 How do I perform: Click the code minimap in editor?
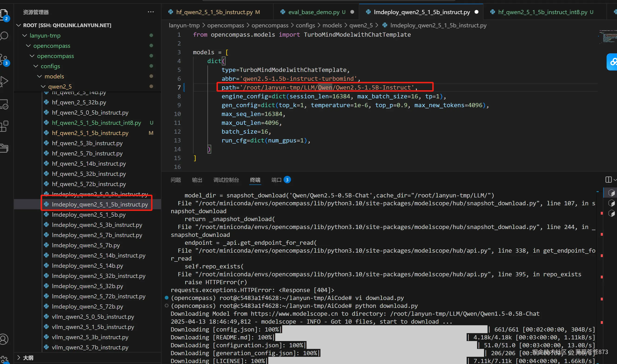[607, 37]
